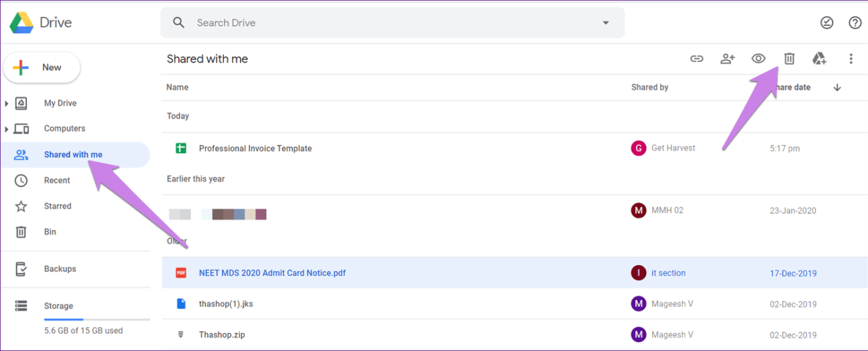Click the Add to My Drive icon
Image resolution: width=868 pixels, height=351 pixels.
pos(819,59)
